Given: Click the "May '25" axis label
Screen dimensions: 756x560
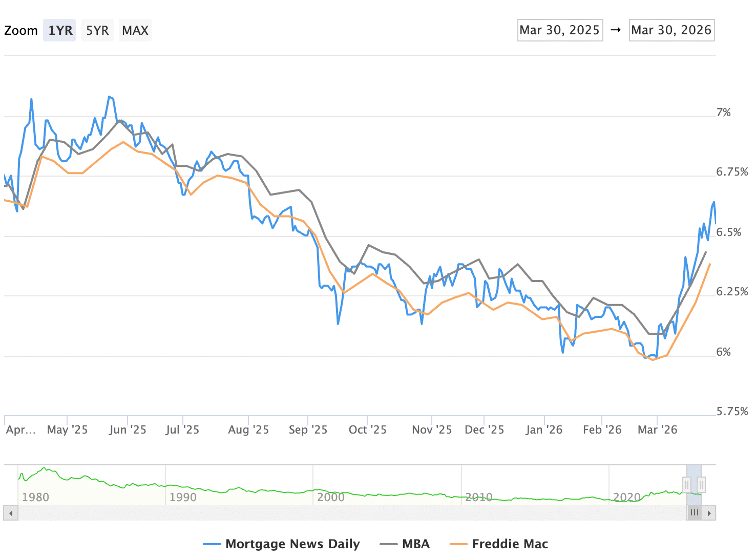Looking at the screenshot, I should point(68,429).
